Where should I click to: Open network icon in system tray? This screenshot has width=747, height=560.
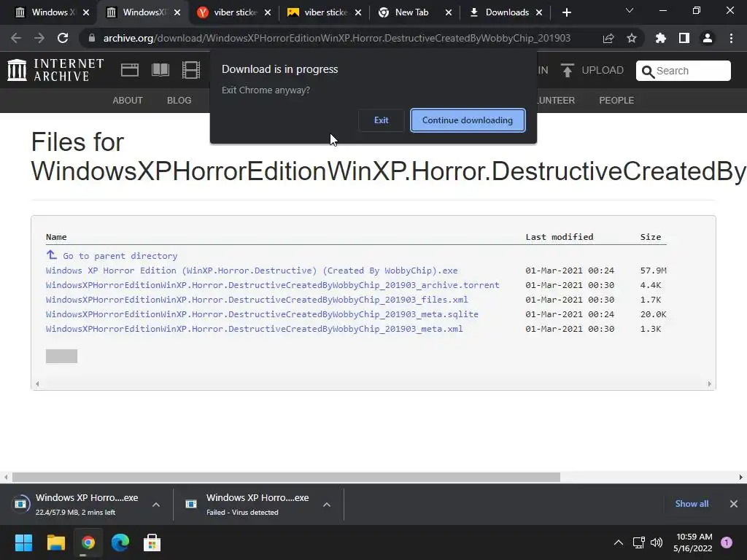click(x=638, y=542)
